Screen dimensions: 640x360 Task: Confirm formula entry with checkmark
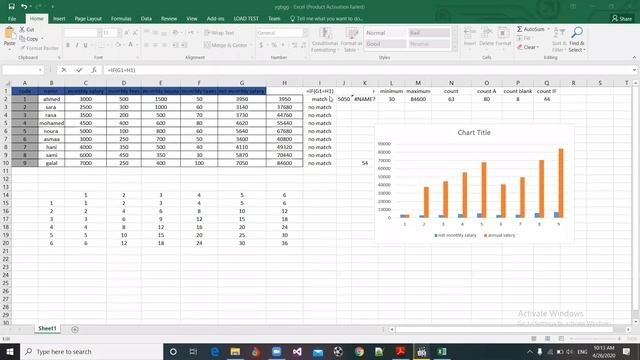click(79, 70)
